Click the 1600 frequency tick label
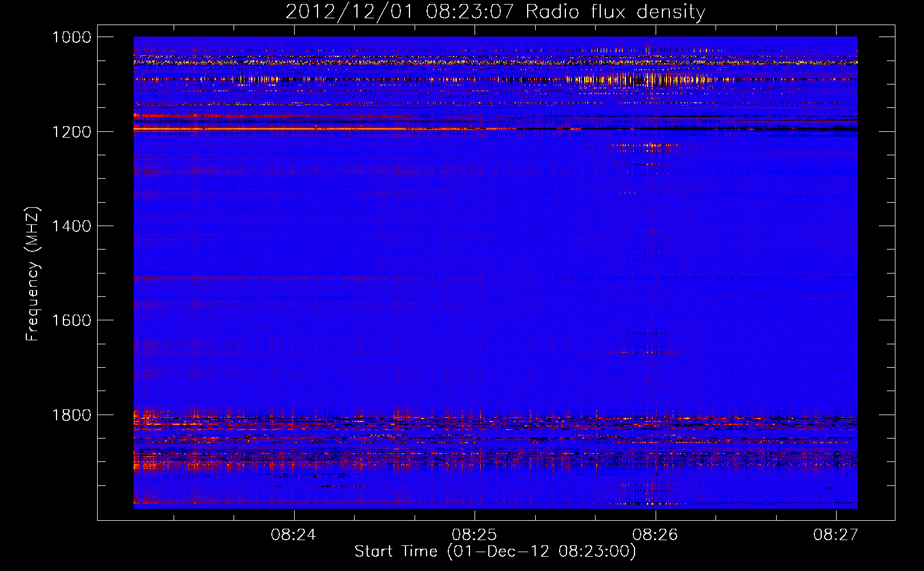 tap(72, 320)
